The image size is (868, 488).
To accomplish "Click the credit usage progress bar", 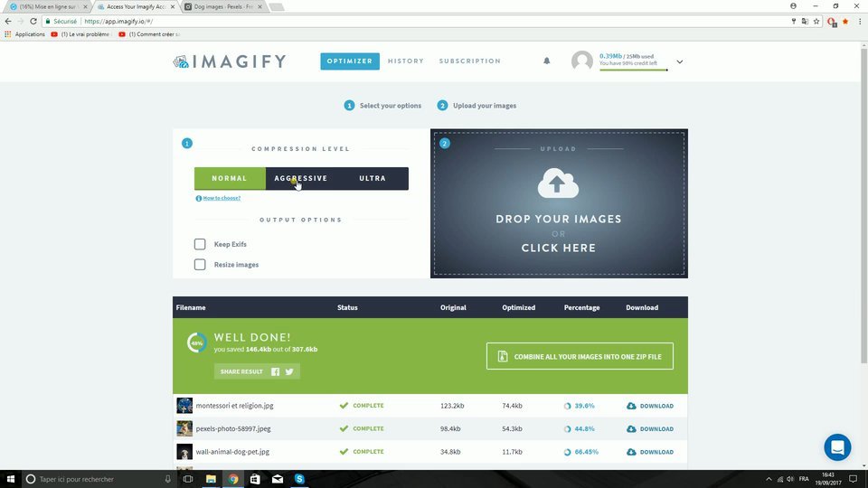I will pos(633,70).
